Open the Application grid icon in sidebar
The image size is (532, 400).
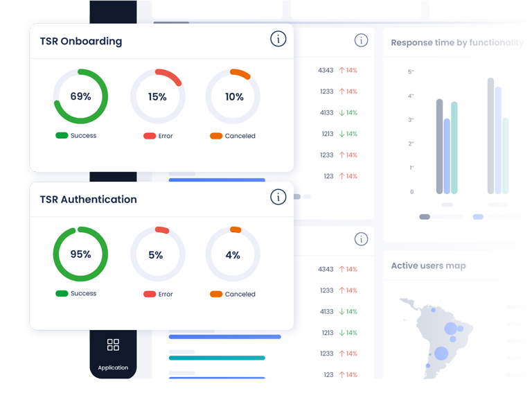pyautogui.click(x=113, y=345)
